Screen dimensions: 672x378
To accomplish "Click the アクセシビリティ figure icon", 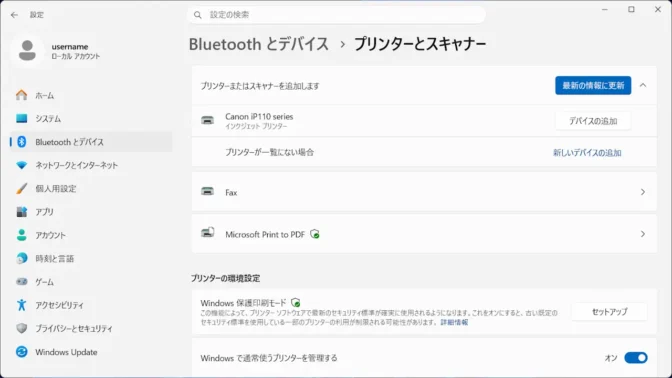I will [x=21, y=305].
